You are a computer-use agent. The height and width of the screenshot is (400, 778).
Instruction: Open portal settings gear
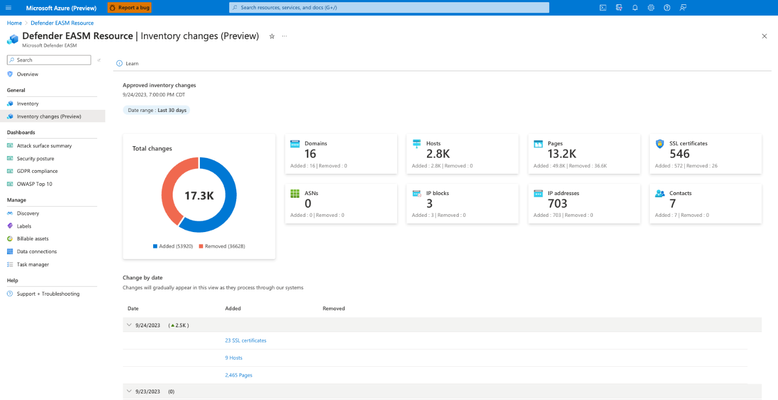coord(651,8)
